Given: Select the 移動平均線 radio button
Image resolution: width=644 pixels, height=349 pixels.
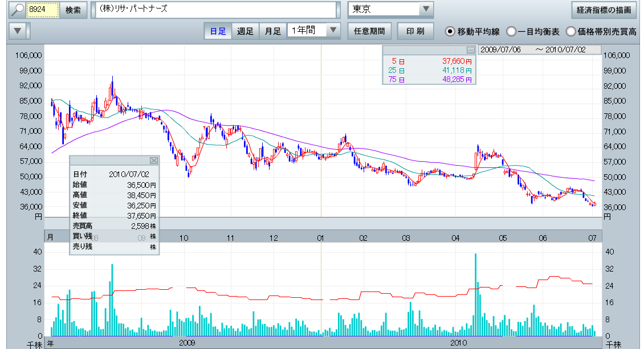Looking at the screenshot, I should 450,31.
